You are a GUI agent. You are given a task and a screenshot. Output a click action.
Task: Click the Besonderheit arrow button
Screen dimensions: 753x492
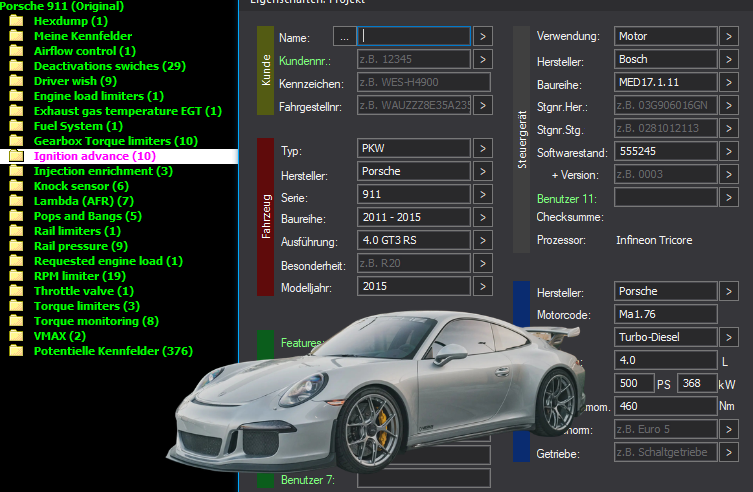(x=483, y=264)
